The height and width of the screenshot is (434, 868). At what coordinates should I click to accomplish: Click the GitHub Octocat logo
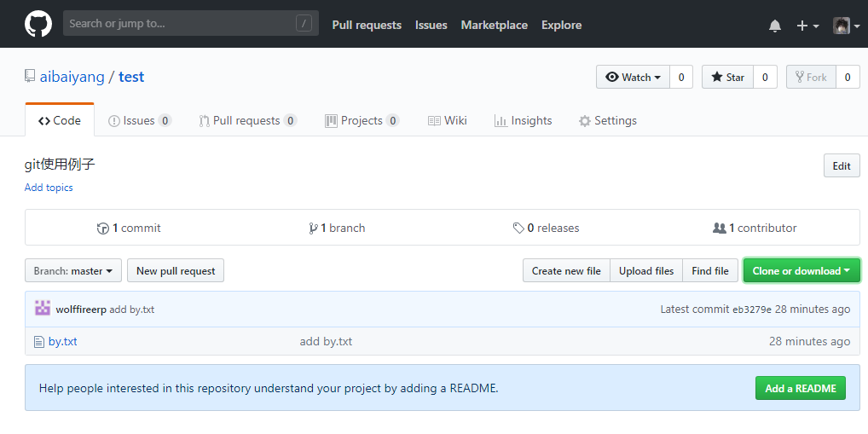tap(38, 24)
